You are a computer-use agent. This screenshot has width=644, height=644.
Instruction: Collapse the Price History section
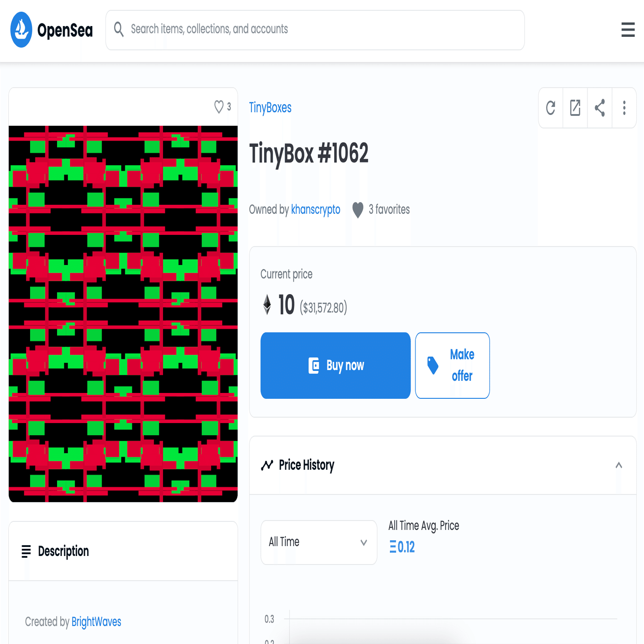pos(619,465)
